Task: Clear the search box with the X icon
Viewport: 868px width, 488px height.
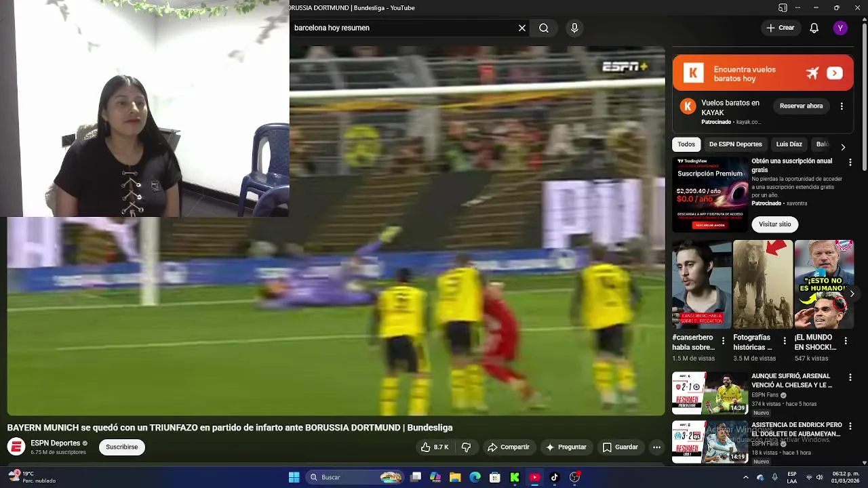Action: [x=521, y=28]
